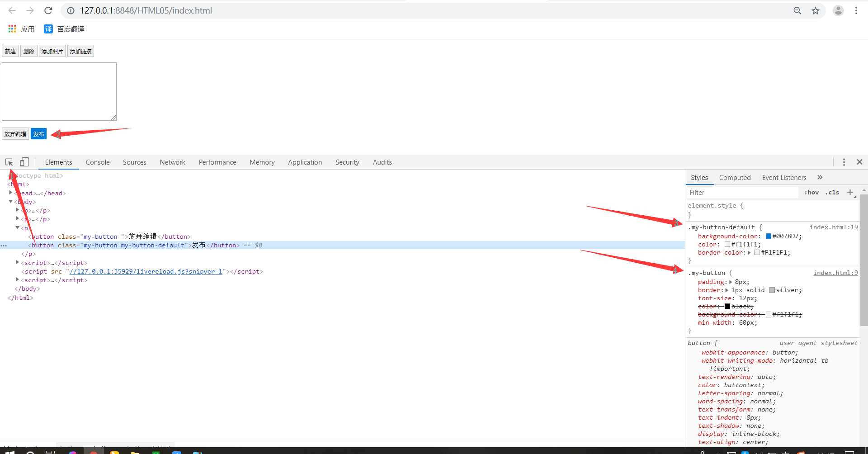Toggle the .cls class editor
Image resolution: width=868 pixels, height=454 pixels.
pos(832,193)
